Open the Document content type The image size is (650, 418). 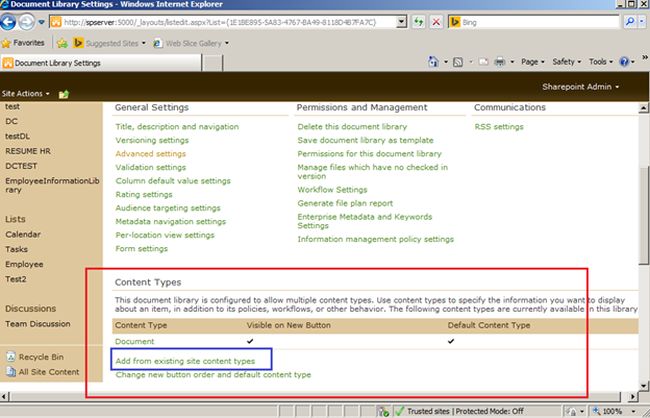[134, 341]
